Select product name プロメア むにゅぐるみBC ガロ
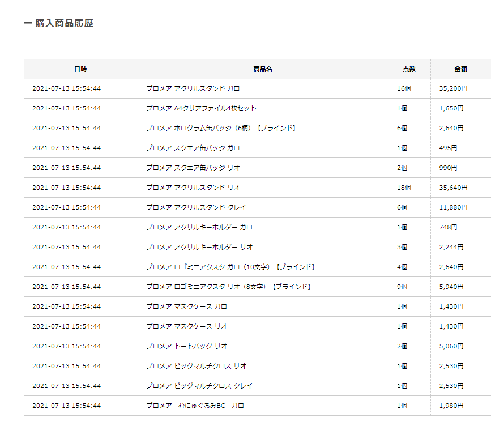 click(x=195, y=406)
